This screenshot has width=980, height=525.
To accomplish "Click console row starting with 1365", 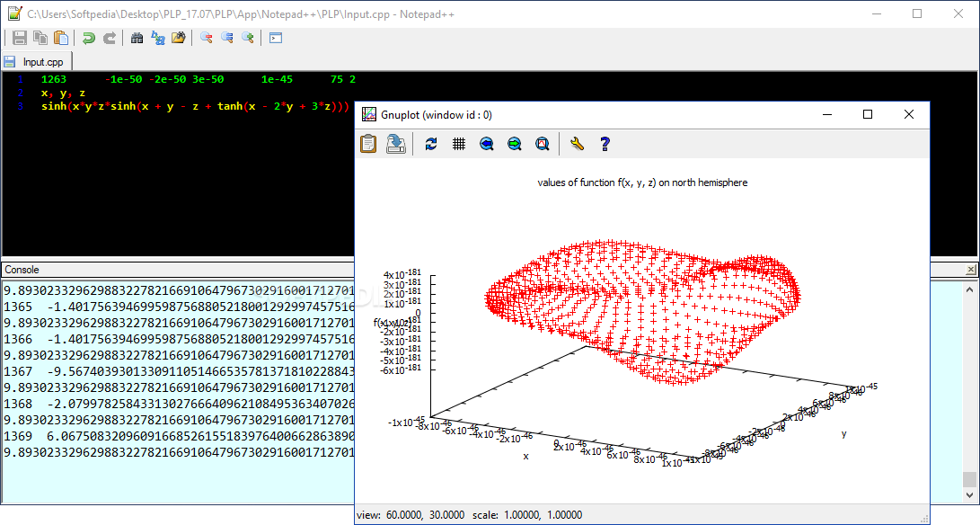I will click(x=180, y=307).
